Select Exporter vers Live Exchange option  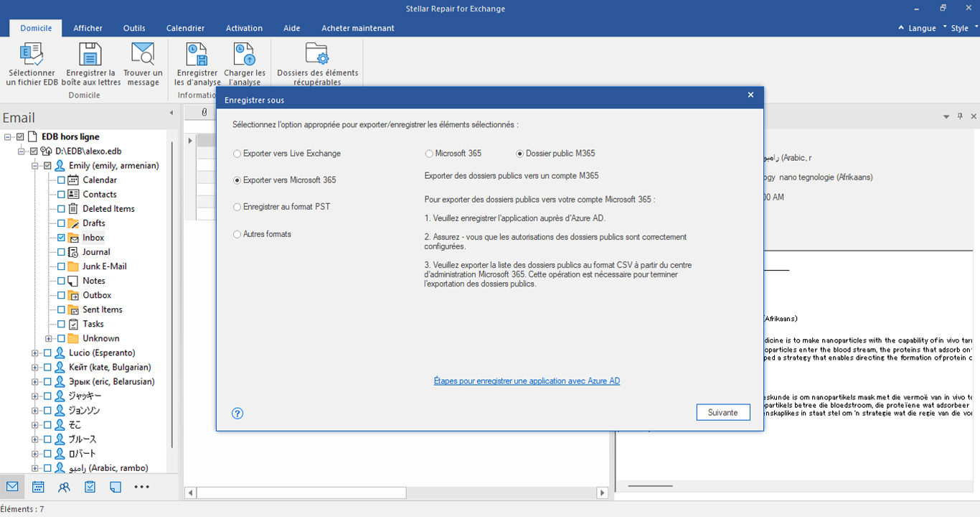287,154
